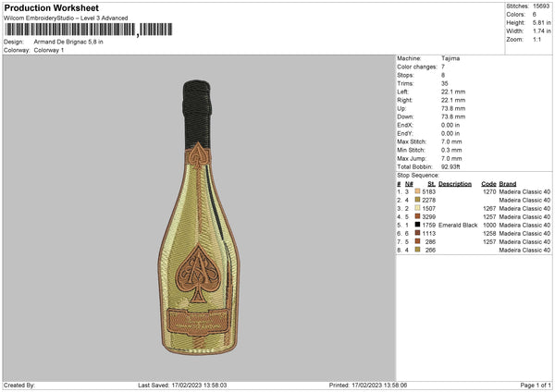Pick the pale swatch next to 1507

417,208
